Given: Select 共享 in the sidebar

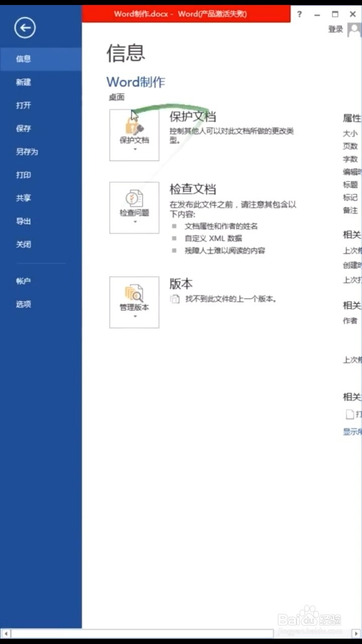Looking at the screenshot, I should [x=41, y=198].
